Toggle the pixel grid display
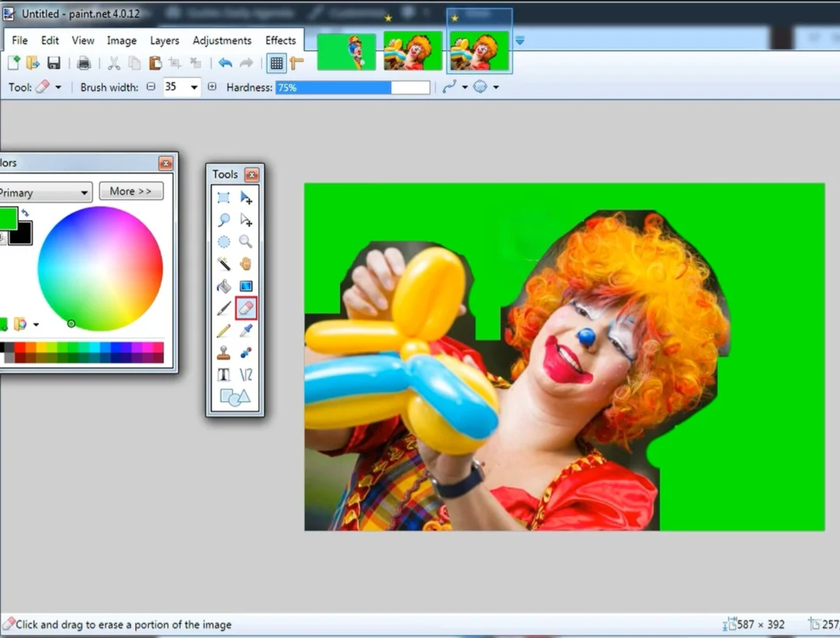 coord(276,63)
